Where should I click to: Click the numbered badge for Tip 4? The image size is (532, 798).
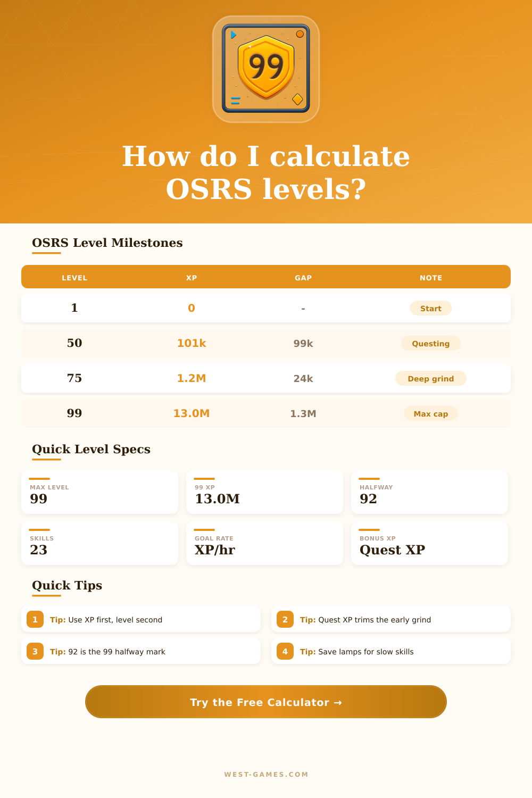tap(285, 651)
